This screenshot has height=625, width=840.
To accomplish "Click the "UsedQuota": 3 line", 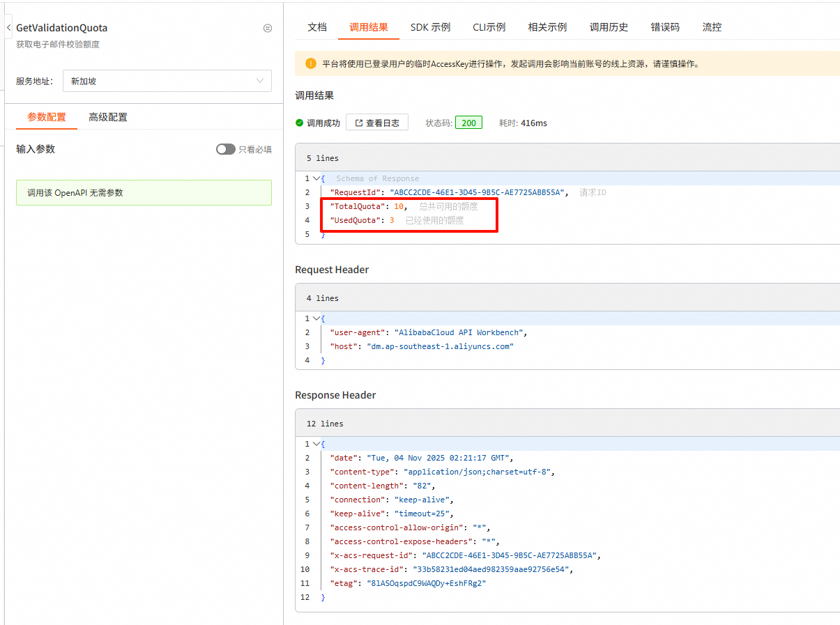I will [x=362, y=220].
